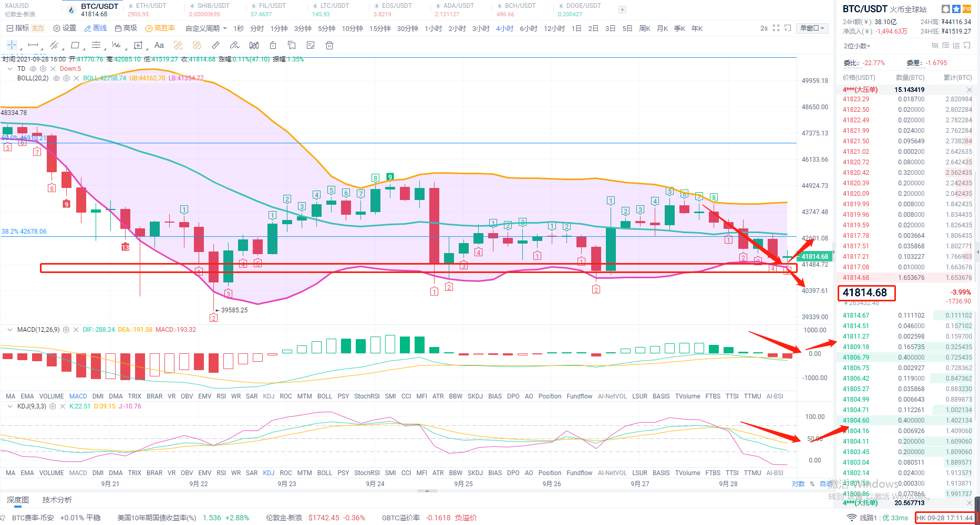Open the 自定义周期 custom period dropdown
Image resolution: width=980 pixels, height=525 pixels.
[x=206, y=28]
